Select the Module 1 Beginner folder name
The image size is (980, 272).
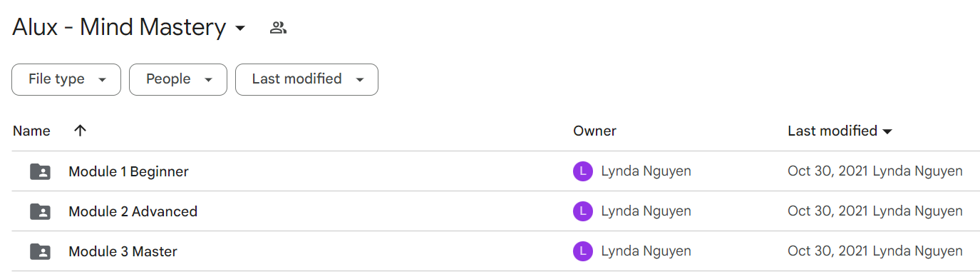pyautogui.click(x=128, y=171)
